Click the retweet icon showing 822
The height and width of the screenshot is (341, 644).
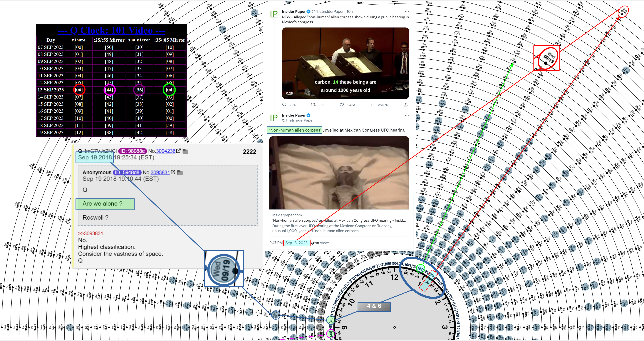pos(313,105)
